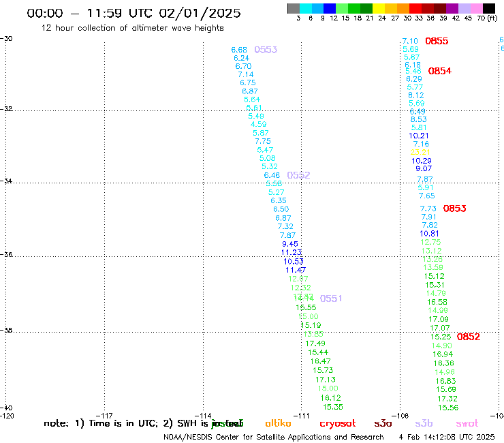Image resolution: width=504 pixels, height=443 pixels.
Task: Click the wave height value 15.56
Action: click(448, 408)
